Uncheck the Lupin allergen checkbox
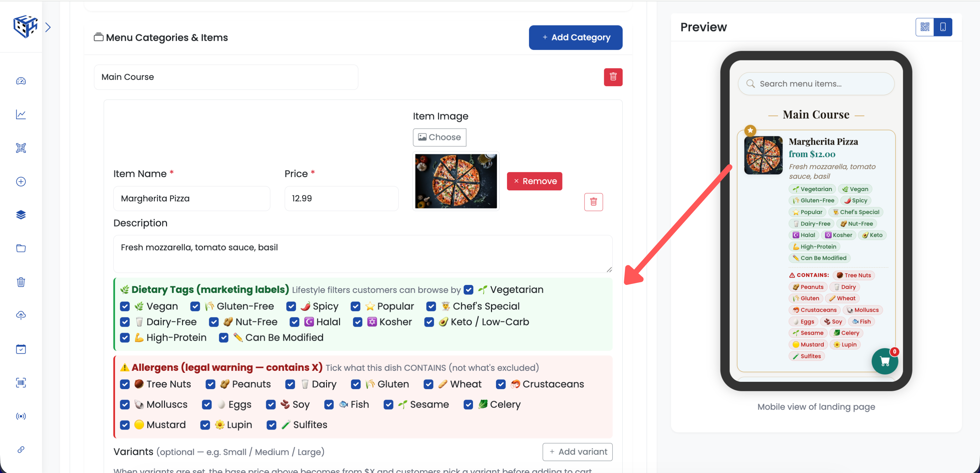Viewport: 980px width, 473px height. (x=205, y=425)
